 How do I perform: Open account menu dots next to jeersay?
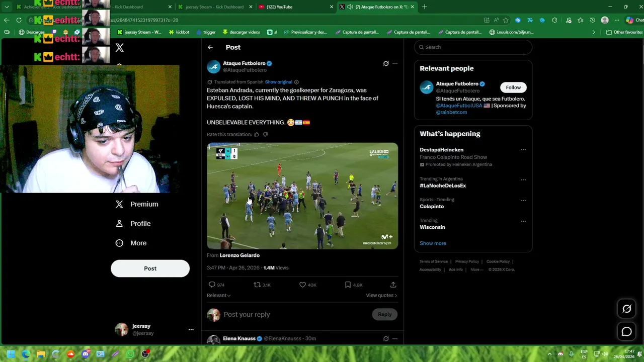point(191,330)
